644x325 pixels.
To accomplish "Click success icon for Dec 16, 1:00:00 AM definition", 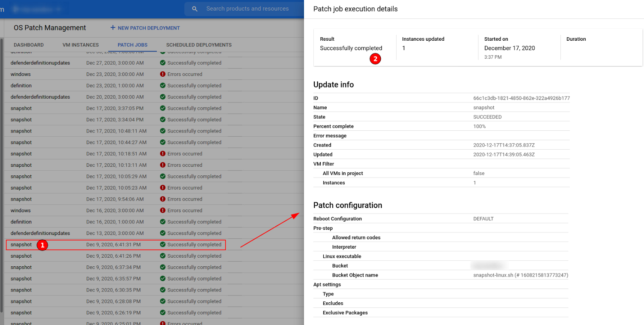I will tap(163, 222).
